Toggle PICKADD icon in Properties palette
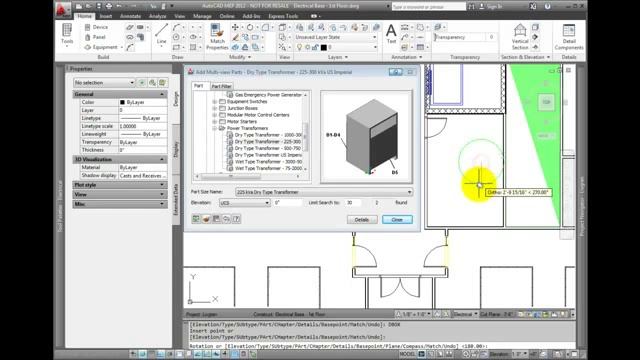640x360 pixels. pos(142,83)
